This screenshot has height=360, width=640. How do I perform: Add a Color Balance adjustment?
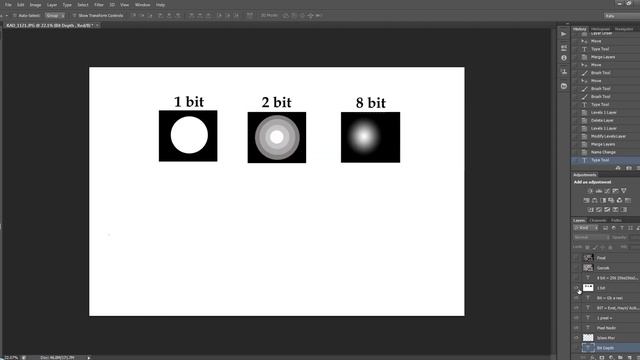[595, 200]
